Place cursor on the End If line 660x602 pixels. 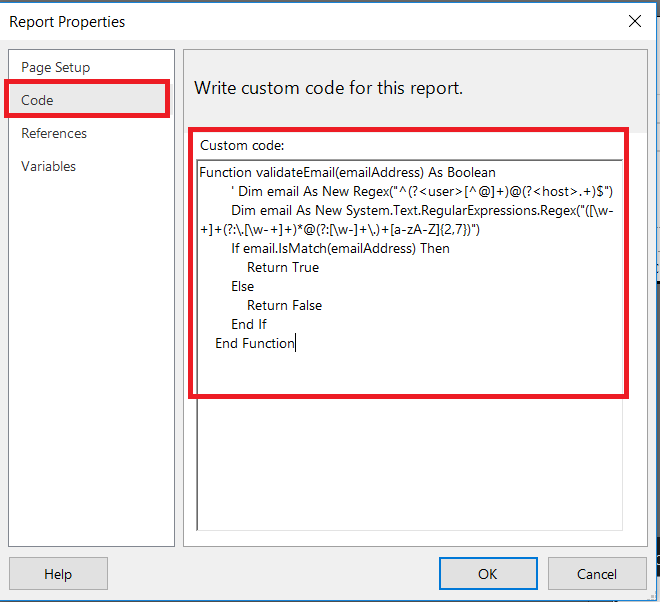[249, 325]
